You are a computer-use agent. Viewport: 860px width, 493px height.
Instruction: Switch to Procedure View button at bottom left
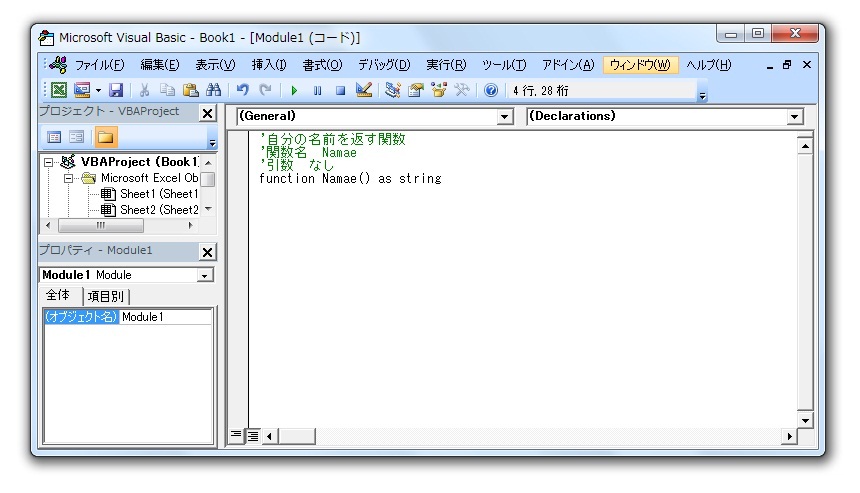click(236, 435)
